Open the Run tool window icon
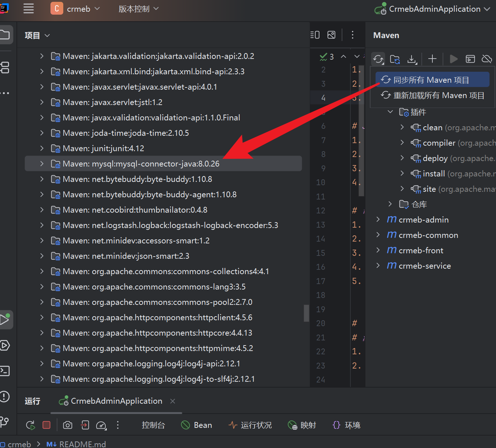Image resolution: width=496 pixels, height=448 pixels. (5, 320)
